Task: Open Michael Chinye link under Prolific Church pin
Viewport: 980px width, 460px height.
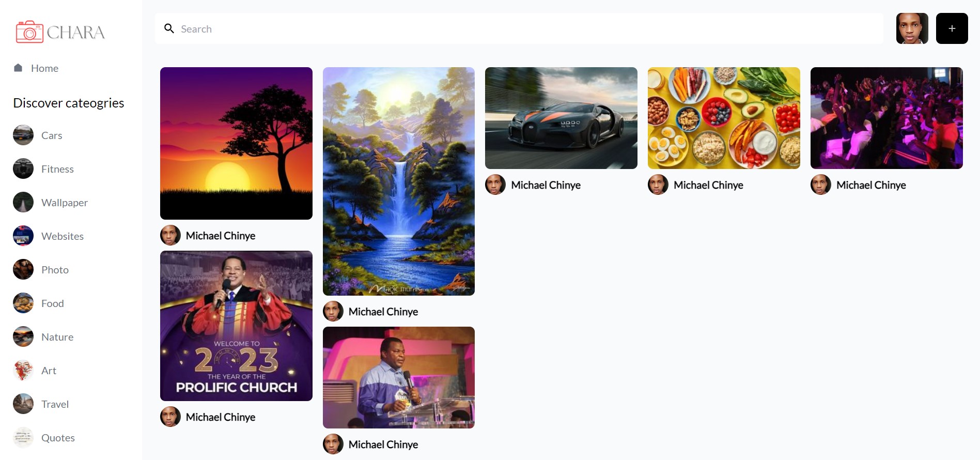Action: click(x=221, y=417)
